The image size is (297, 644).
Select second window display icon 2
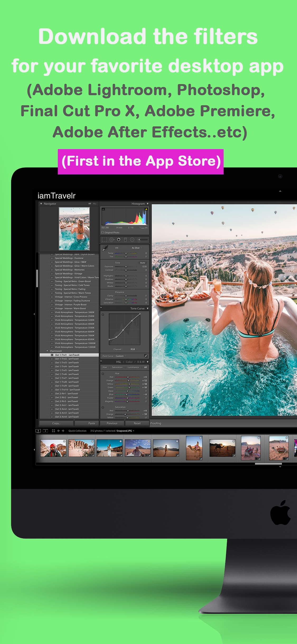click(x=45, y=431)
